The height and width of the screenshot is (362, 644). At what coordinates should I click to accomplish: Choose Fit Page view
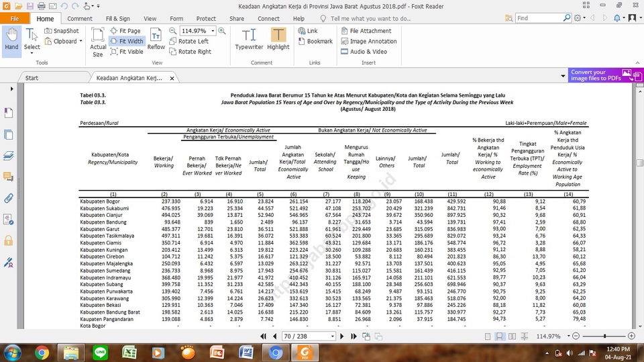125,31
